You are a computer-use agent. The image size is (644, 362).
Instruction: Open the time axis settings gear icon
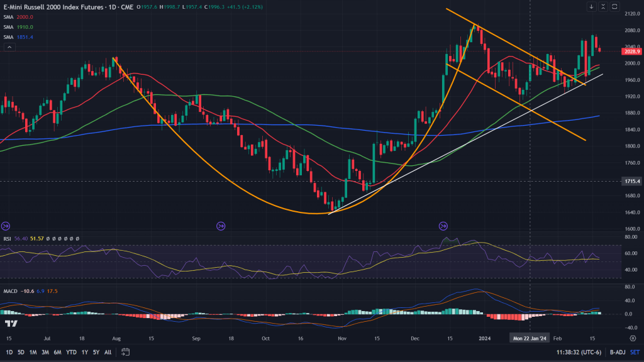(631, 337)
